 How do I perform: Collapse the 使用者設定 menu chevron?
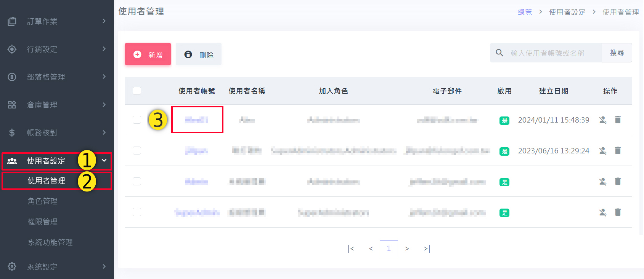104,161
